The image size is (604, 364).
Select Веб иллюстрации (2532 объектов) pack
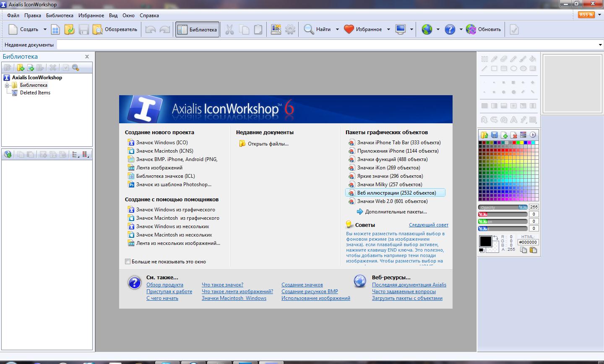coord(395,193)
